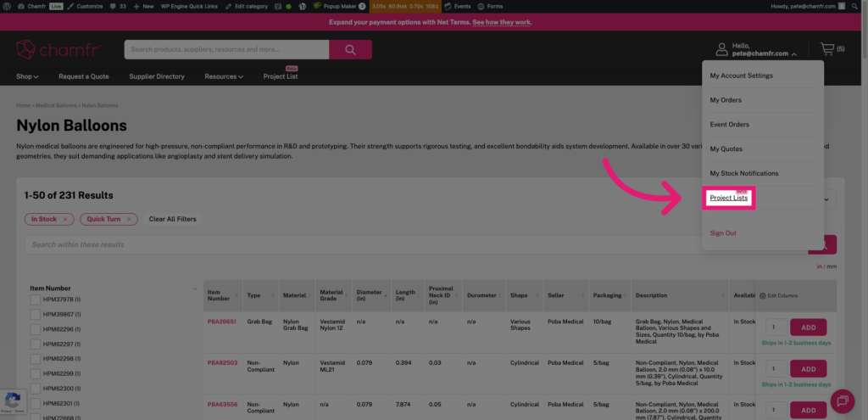Click Clear All Filters
868x420 pixels.
click(173, 219)
